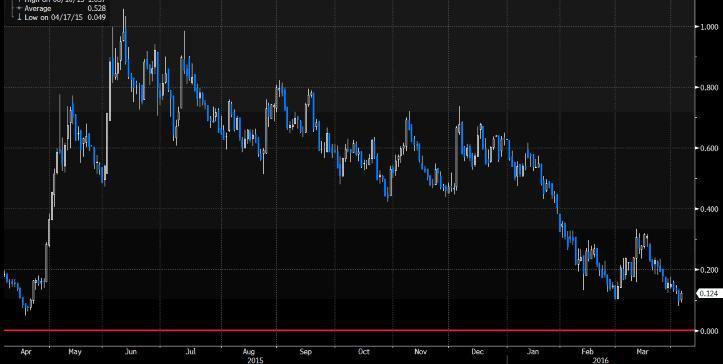Click the 0.800 y-axis label
Image resolution: width=723 pixels, height=364 pixels.
point(708,87)
